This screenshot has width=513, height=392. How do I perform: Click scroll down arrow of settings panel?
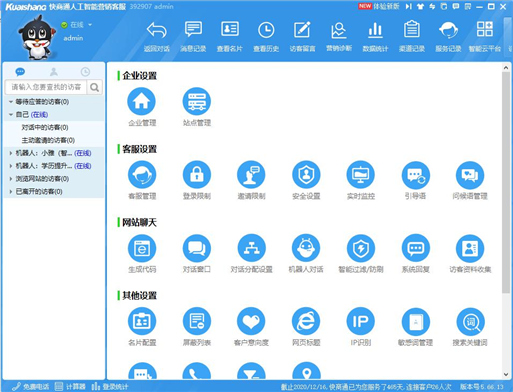(506, 374)
